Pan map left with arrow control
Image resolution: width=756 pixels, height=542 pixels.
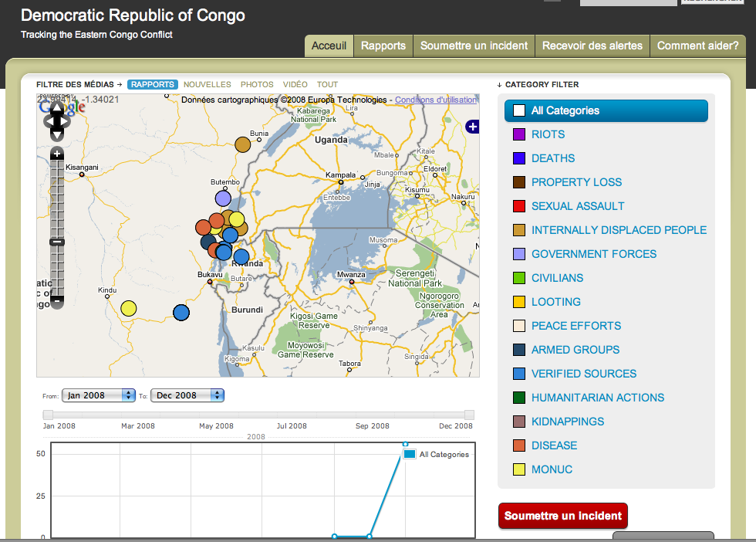click(49, 122)
